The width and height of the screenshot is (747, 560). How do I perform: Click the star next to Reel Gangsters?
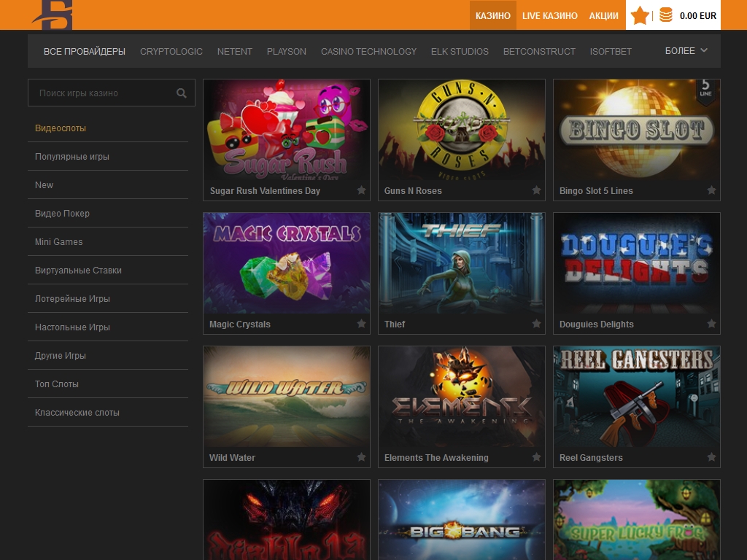(x=711, y=457)
